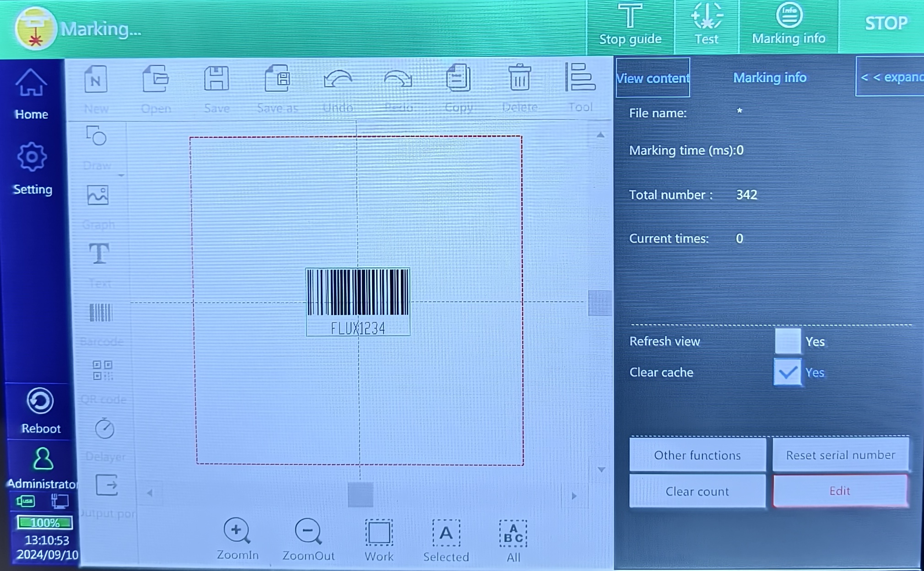
Task: Switch to View content tab
Action: point(653,78)
